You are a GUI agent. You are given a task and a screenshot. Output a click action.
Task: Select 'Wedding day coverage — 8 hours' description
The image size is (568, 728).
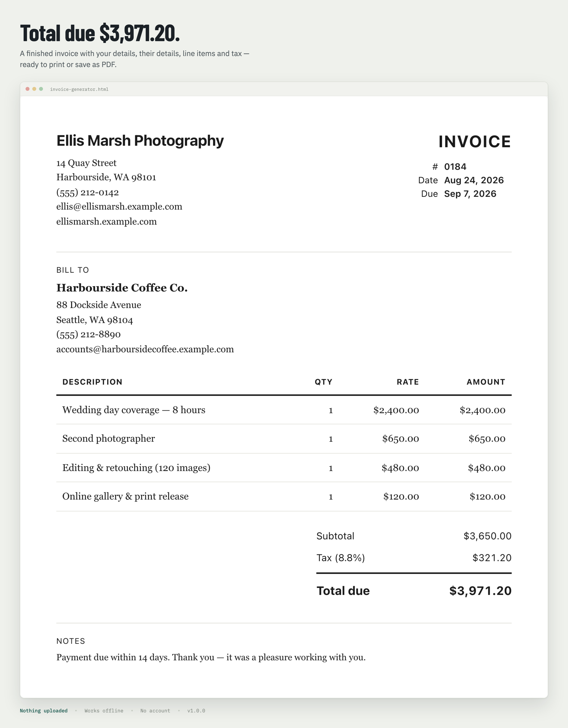(x=134, y=410)
